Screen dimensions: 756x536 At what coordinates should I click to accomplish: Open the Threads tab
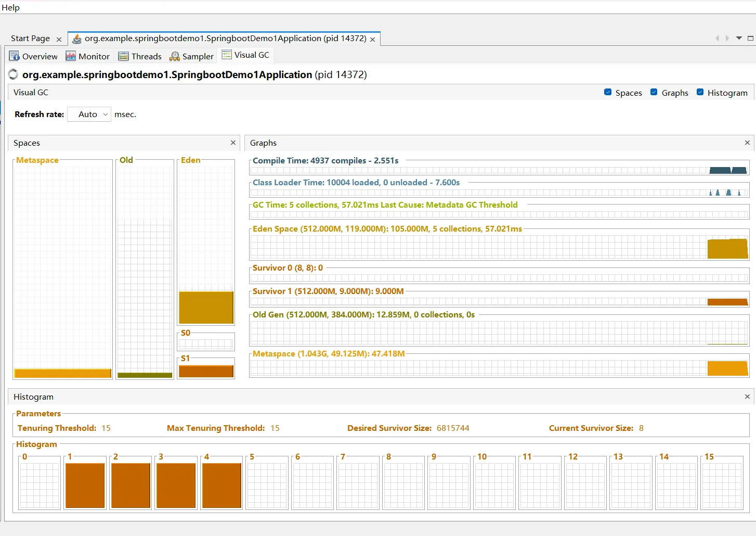[140, 56]
